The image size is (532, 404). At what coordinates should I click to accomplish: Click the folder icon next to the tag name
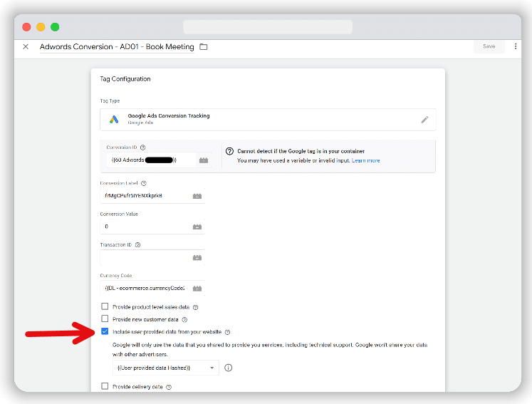203,47
